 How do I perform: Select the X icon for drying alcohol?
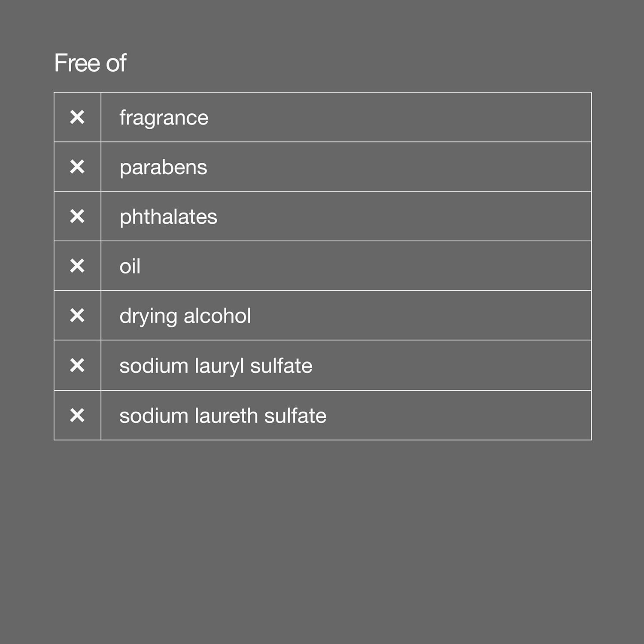pyautogui.click(x=77, y=316)
